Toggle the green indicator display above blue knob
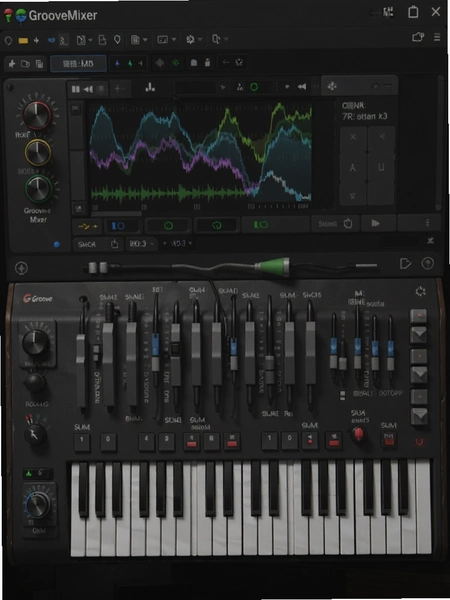This screenshot has height=600, width=450. tap(38, 474)
